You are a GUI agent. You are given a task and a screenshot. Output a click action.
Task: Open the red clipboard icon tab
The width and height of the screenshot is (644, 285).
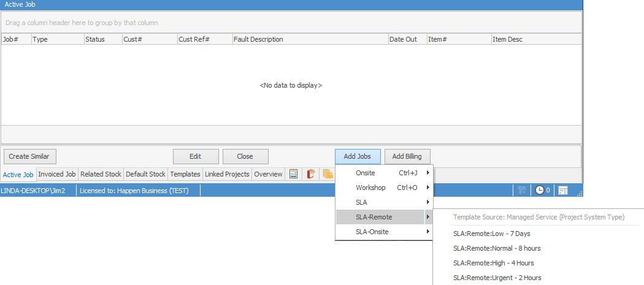pos(310,174)
